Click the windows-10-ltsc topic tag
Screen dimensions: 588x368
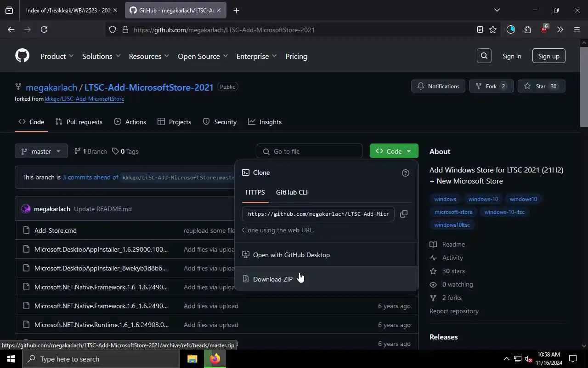click(x=504, y=212)
